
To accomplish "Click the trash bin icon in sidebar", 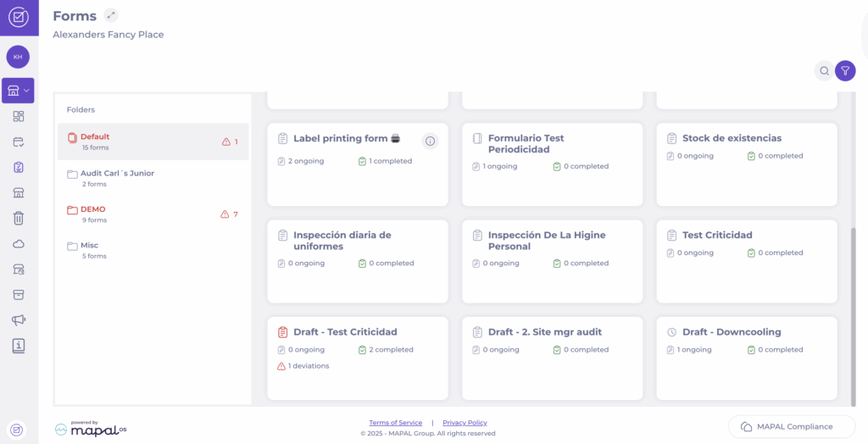I will pyautogui.click(x=18, y=219).
